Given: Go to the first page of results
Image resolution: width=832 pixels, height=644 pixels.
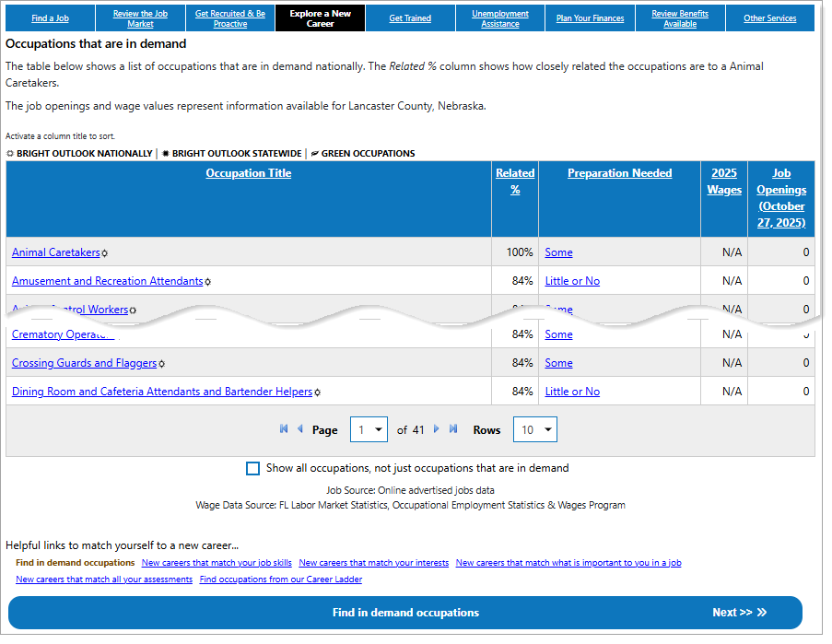Looking at the screenshot, I should pos(284,429).
